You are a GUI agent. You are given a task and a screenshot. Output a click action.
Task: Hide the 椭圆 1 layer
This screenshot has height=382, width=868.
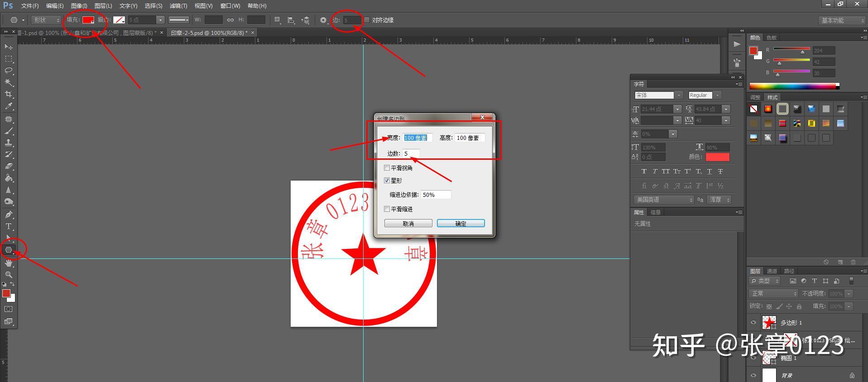tap(753, 358)
